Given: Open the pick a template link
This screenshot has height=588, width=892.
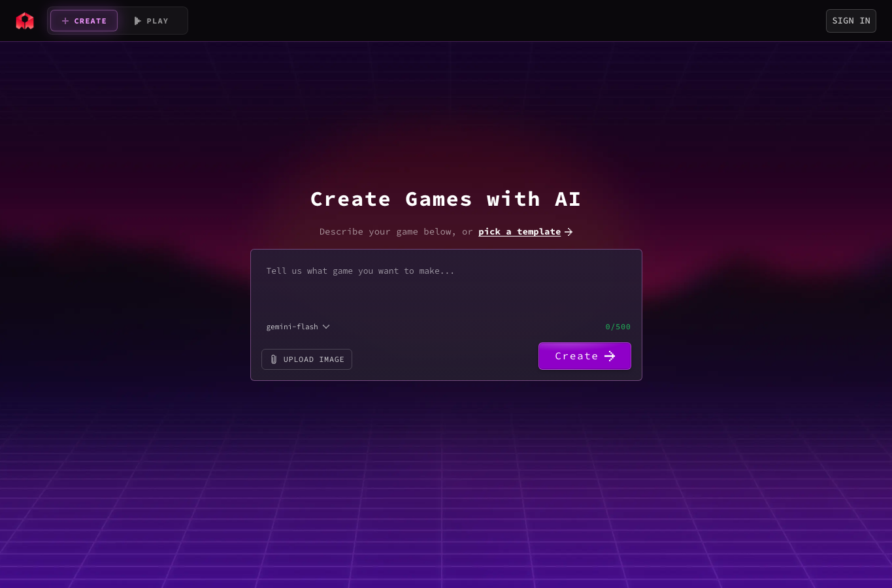Looking at the screenshot, I should click(525, 232).
